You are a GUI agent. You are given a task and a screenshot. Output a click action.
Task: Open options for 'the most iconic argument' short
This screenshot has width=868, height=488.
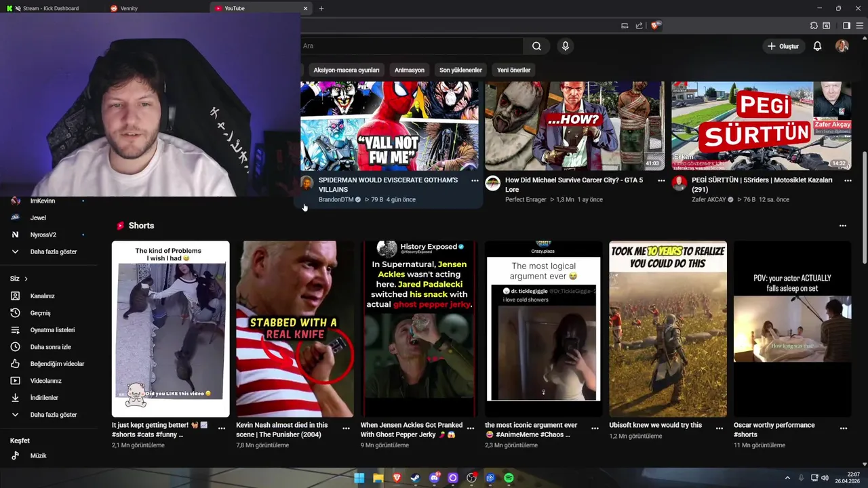pos(595,428)
